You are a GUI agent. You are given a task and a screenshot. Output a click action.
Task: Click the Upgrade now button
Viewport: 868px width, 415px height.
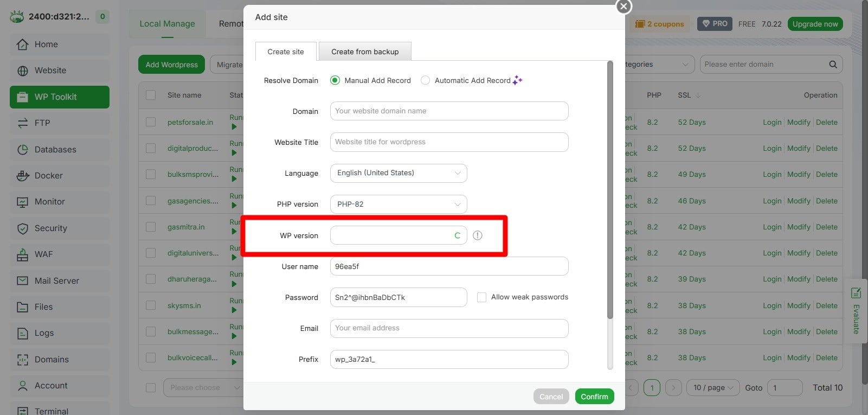[x=815, y=24]
